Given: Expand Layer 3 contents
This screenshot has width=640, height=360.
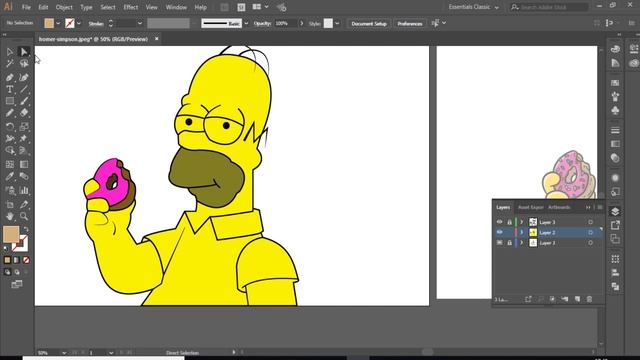Looking at the screenshot, I should pyautogui.click(x=522, y=222).
